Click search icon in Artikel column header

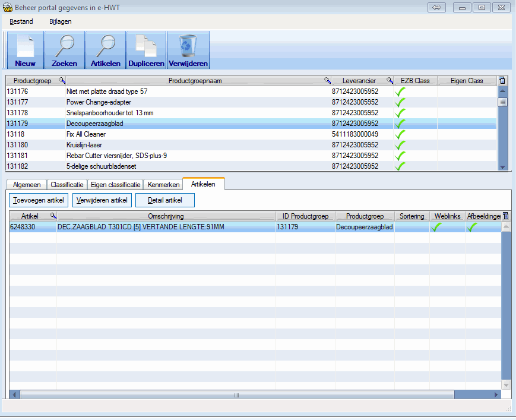(53, 216)
